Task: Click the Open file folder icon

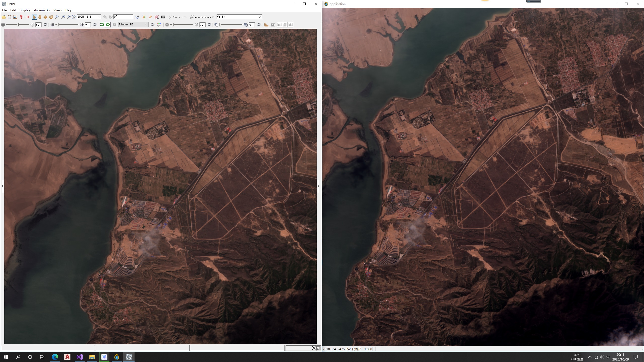Action: [x=4, y=17]
